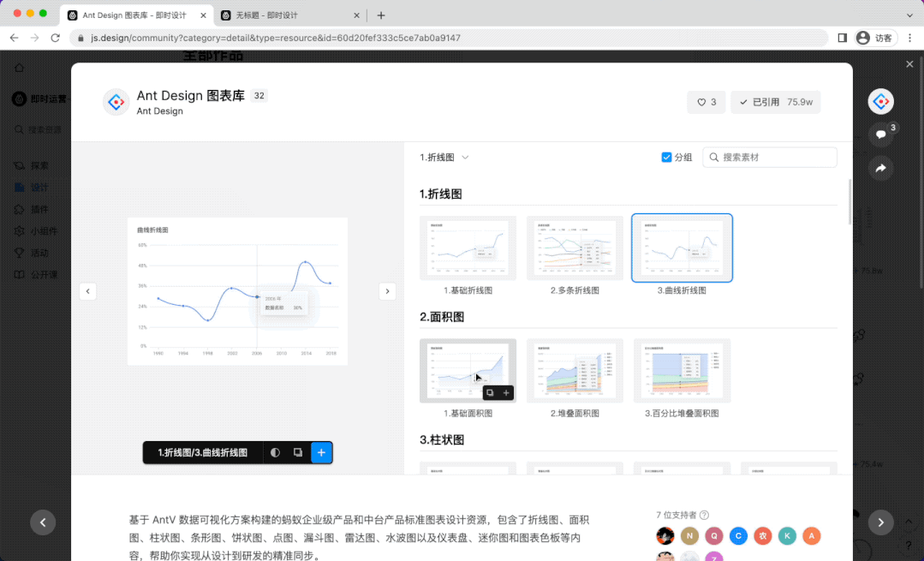924x561 pixels.
Task: Select the 2.堆叠面积图 thumbnail
Action: pyautogui.click(x=575, y=371)
